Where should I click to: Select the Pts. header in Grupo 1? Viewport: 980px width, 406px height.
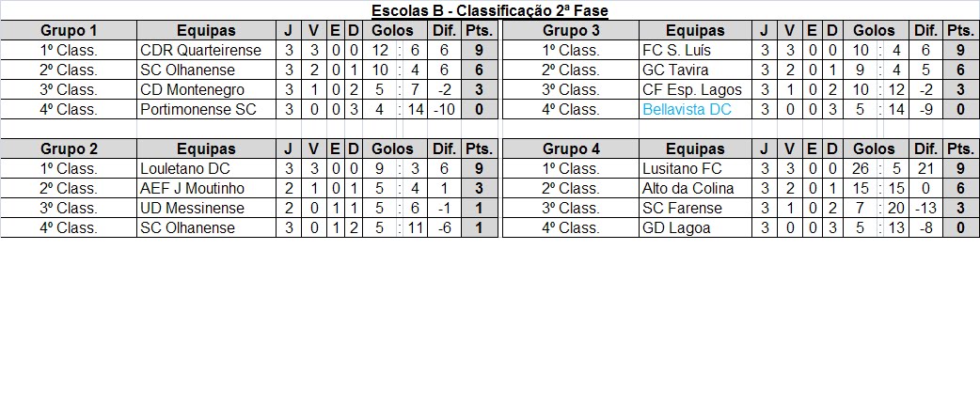pyautogui.click(x=480, y=31)
